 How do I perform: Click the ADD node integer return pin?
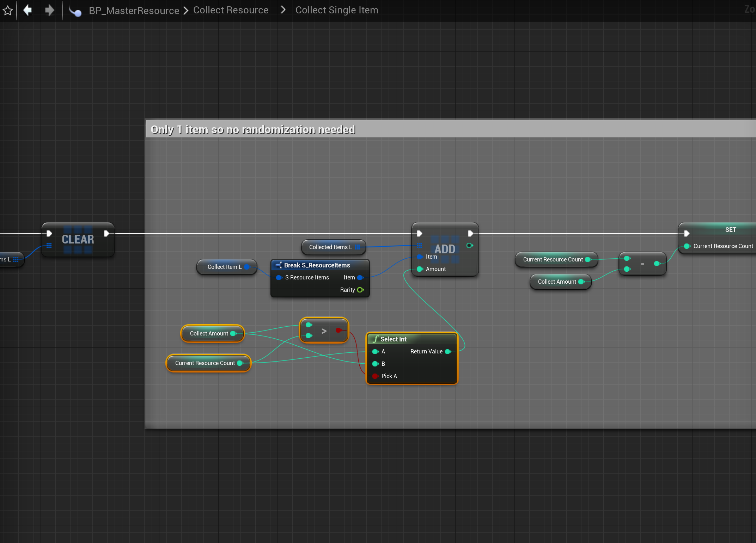click(470, 245)
